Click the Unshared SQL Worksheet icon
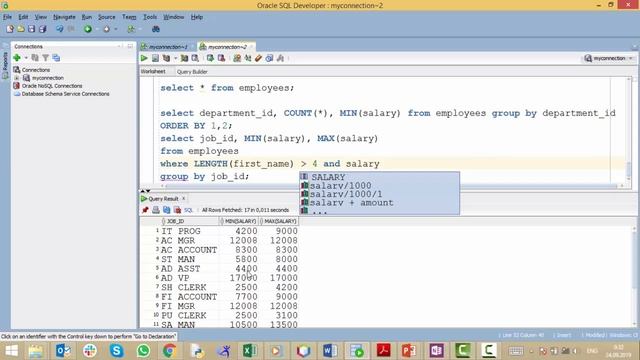This screenshot has height=360, width=640. (237, 58)
